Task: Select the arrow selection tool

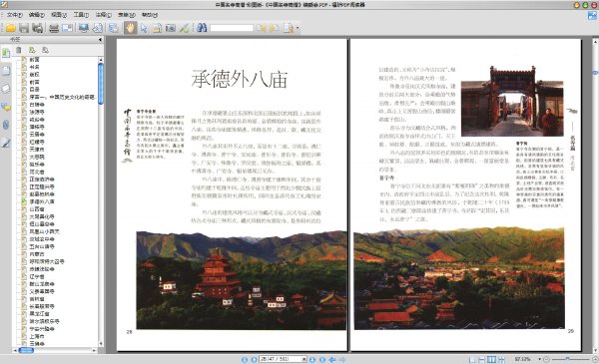Action: pyautogui.click(x=144, y=28)
